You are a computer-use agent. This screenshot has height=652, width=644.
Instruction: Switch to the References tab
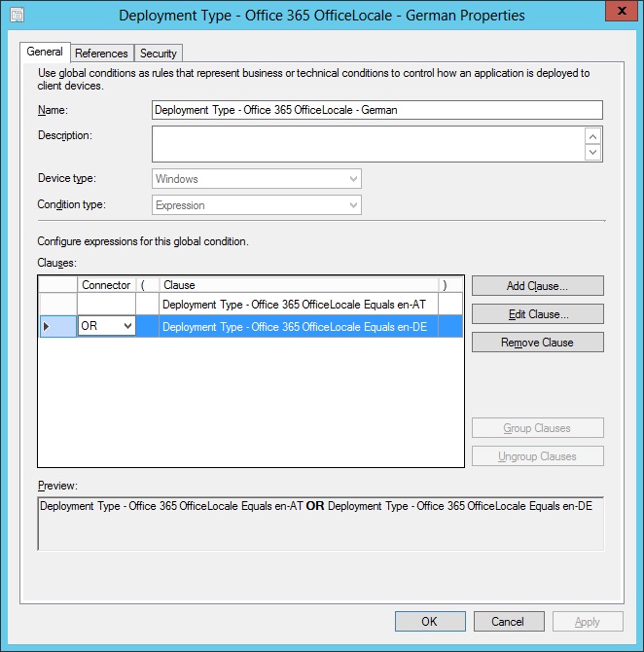click(101, 54)
